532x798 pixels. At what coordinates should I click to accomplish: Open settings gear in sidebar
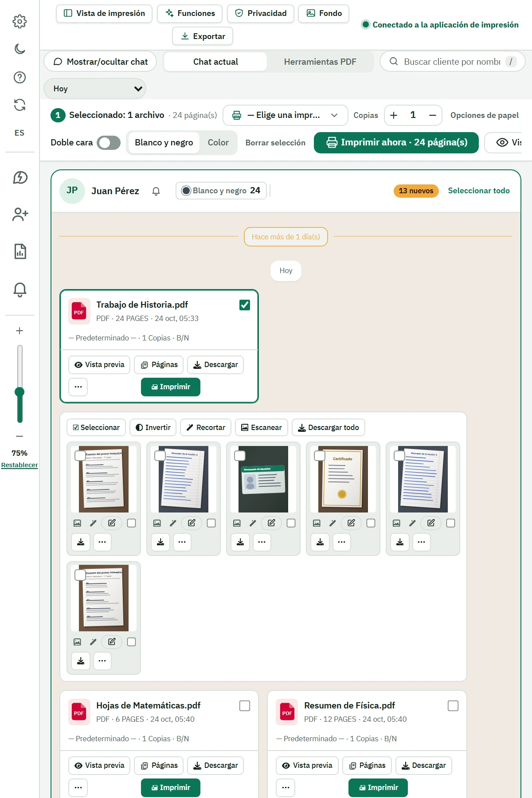pyautogui.click(x=20, y=21)
